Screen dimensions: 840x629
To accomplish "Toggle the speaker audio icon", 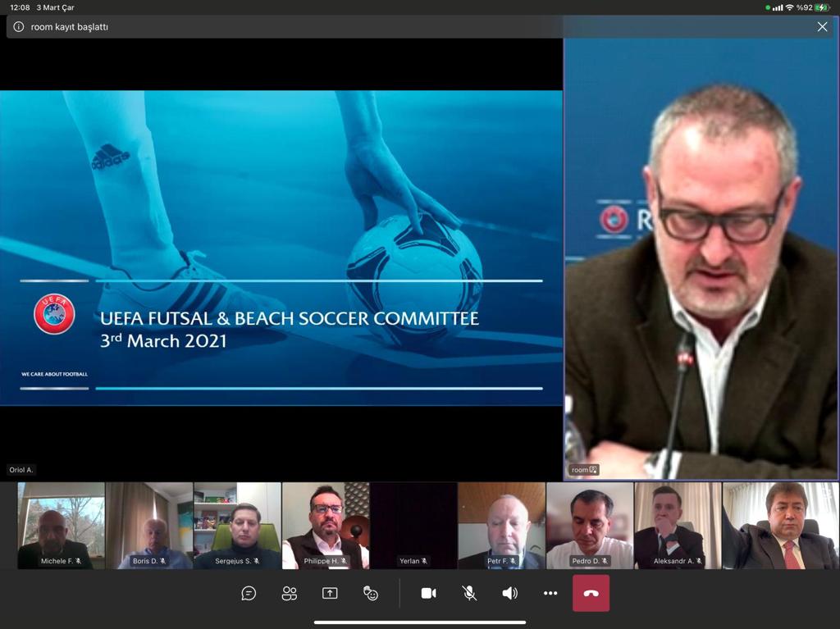I will point(510,593).
